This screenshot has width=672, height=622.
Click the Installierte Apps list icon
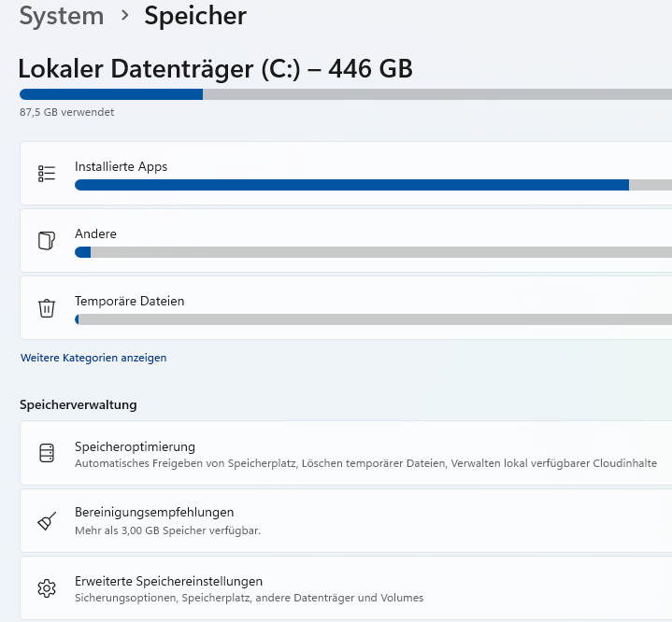point(47,174)
